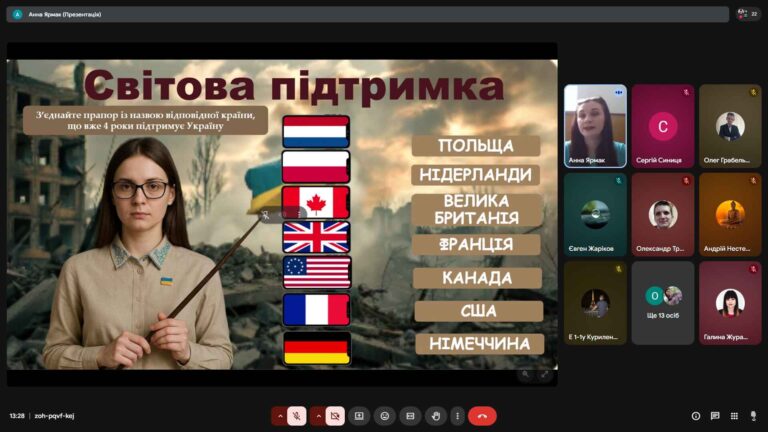
Task: Expand presentation to full screen
Action: [545, 375]
